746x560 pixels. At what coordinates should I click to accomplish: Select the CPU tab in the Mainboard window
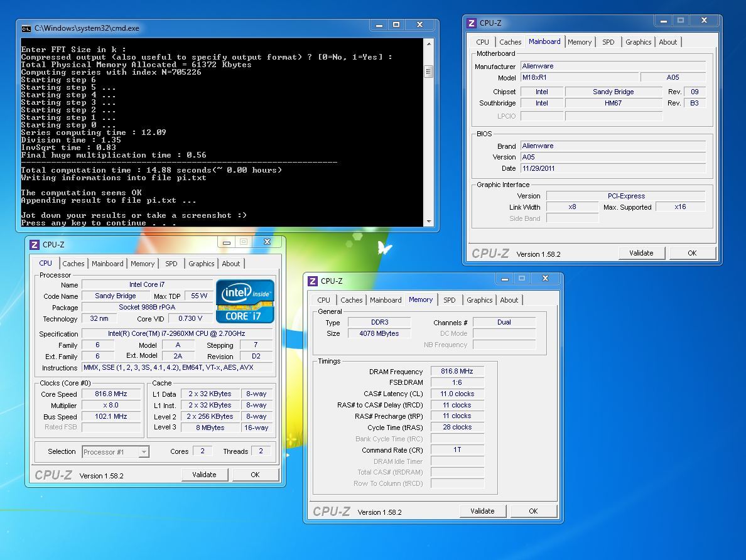[x=482, y=42]
